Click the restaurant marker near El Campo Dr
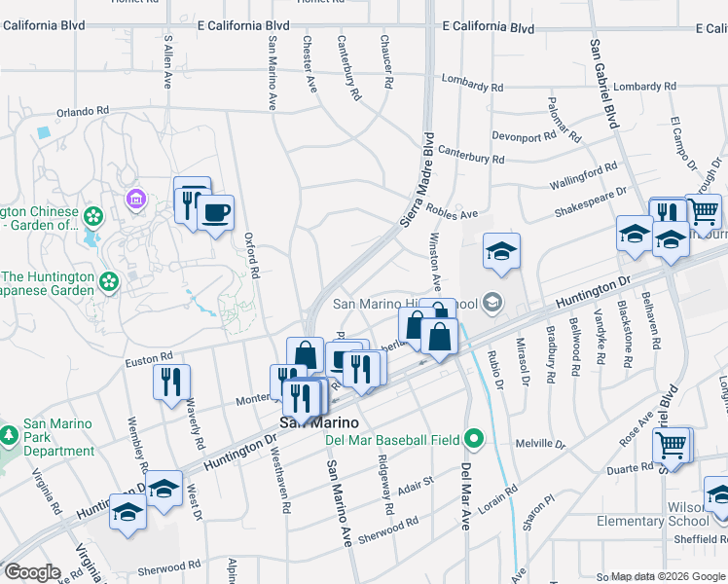728x584 pixels. point(668,210)
